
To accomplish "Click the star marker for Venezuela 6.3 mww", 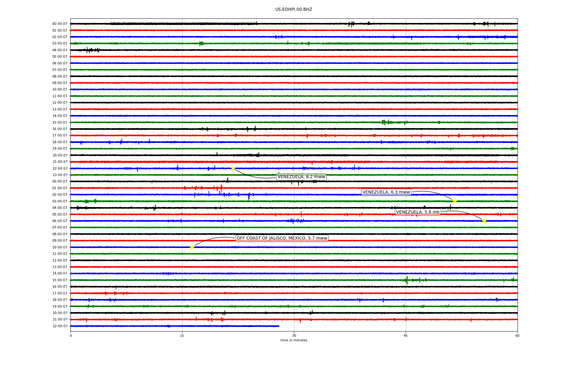I will coord(455,201).
